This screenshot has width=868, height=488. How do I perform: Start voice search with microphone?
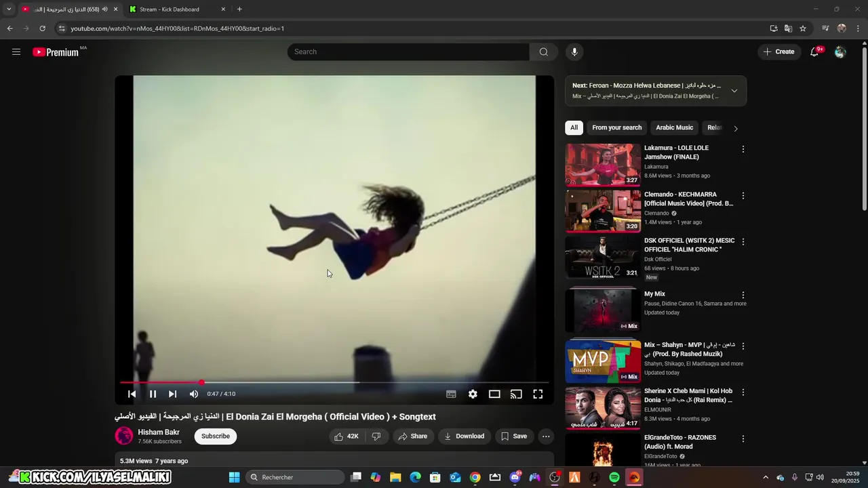pyautogui.click(x=574, y=52)
